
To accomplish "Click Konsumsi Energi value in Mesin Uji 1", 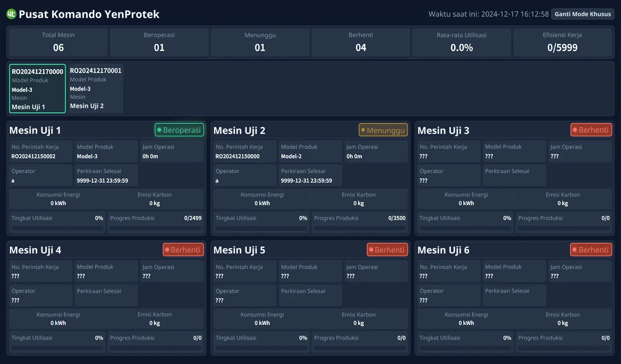I will (58, 203).
